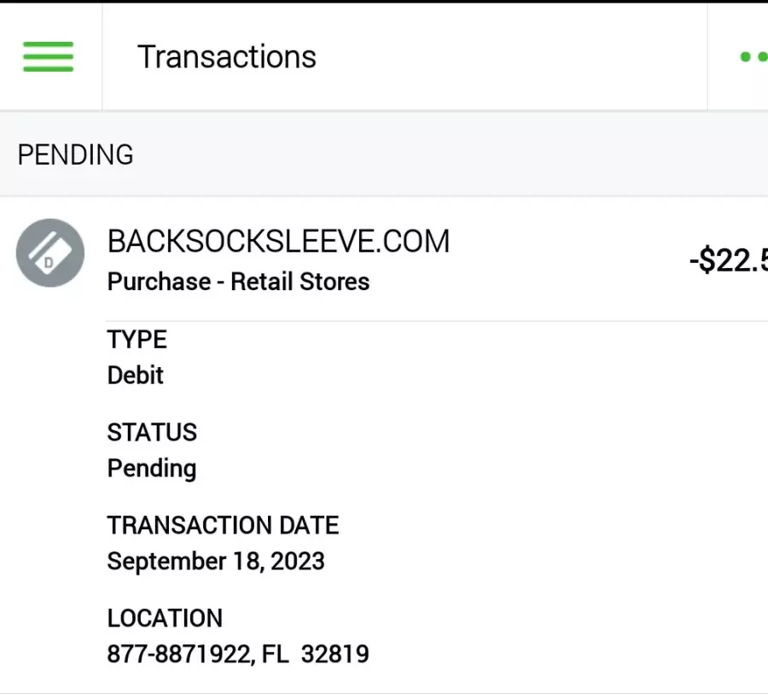Viewport: 768px width, 700px height.
Task: Tap the -$22 transaction amount
Action: pyautogui.click(x=729, y=260)
